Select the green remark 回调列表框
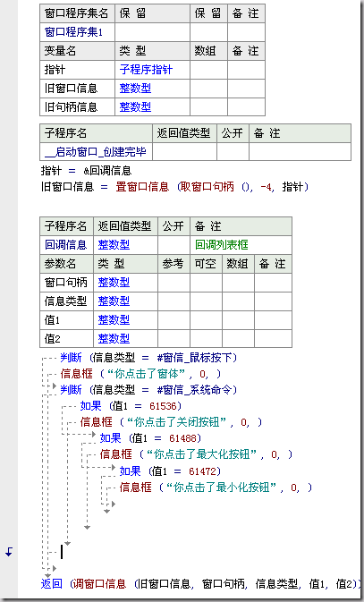Screen dimensions: 364x602 point(222,245)
